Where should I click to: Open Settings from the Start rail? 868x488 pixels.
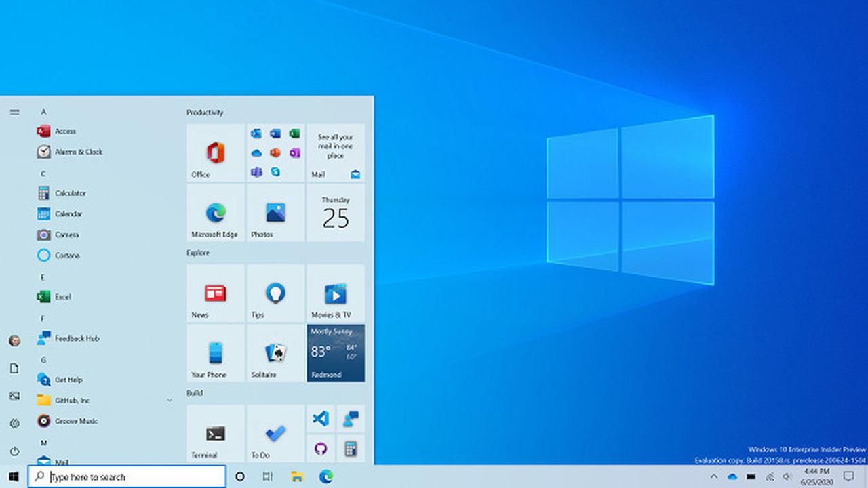click(x=14, y=422)
